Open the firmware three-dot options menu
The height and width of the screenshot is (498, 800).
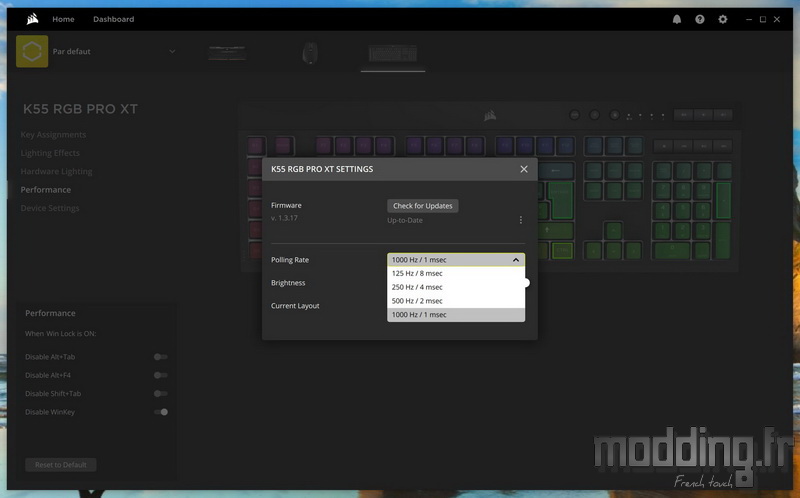520,220
